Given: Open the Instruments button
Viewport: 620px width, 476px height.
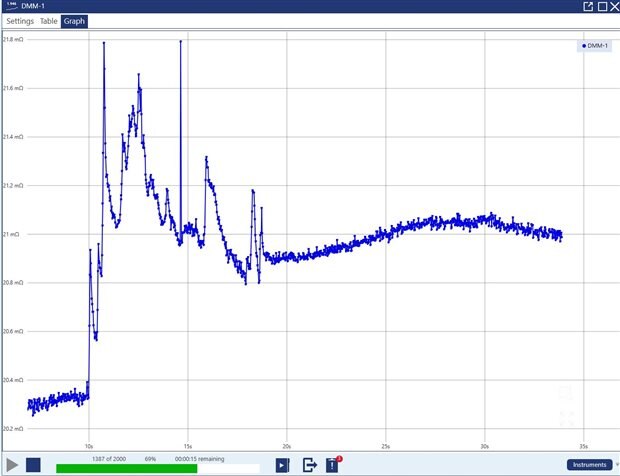Looking at the screenshot, I should coord(589,465).
